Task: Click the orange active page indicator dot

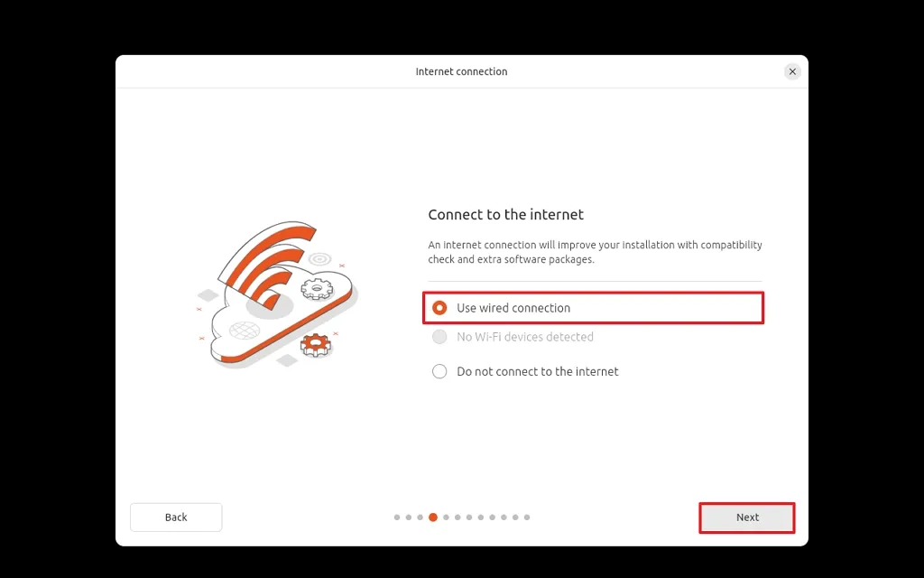Action: [x=433, y=517]
